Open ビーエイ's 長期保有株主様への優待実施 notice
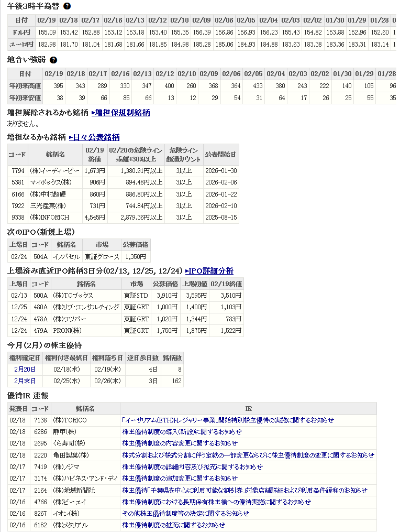 coord(216,502)
